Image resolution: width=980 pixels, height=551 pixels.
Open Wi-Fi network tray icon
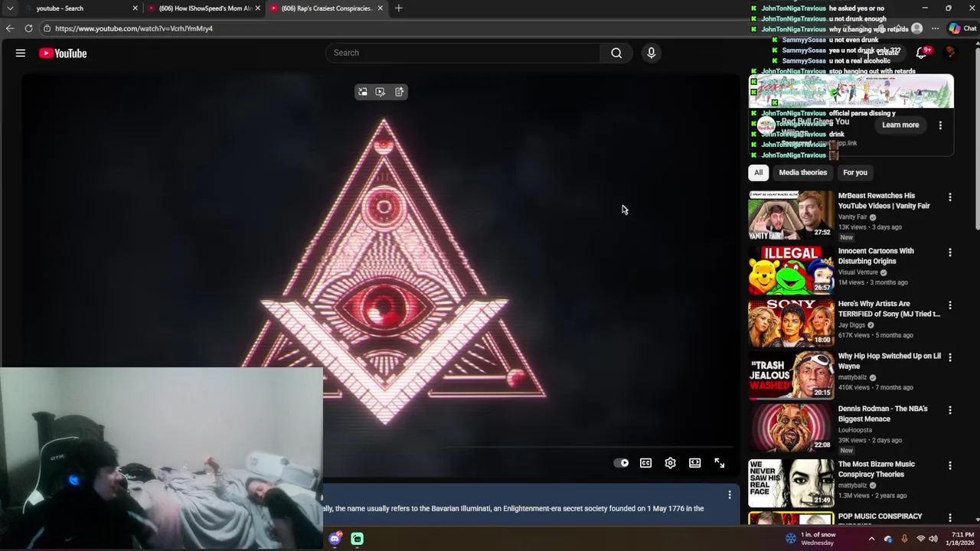921,539
